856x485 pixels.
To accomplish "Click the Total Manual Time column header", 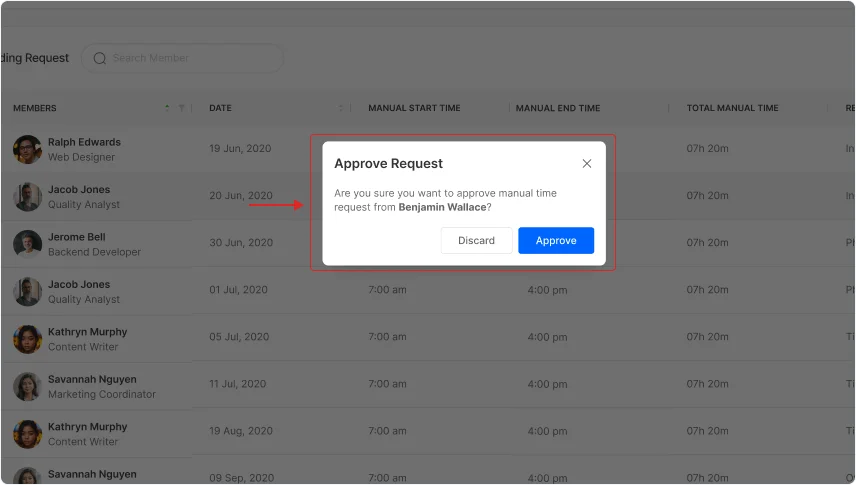I will (x=732, y=108).
